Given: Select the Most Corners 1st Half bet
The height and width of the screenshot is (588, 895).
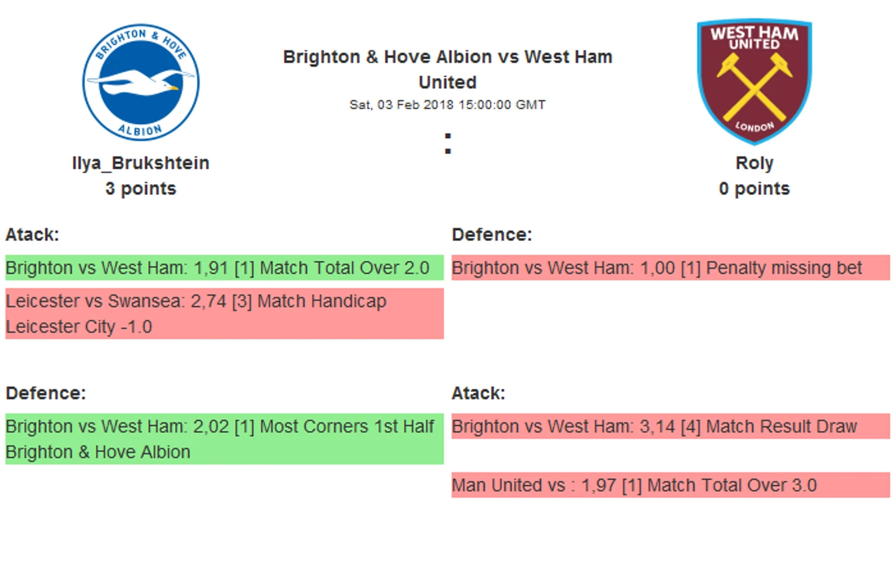Looking at the screenshot, I should coord(224,439).
